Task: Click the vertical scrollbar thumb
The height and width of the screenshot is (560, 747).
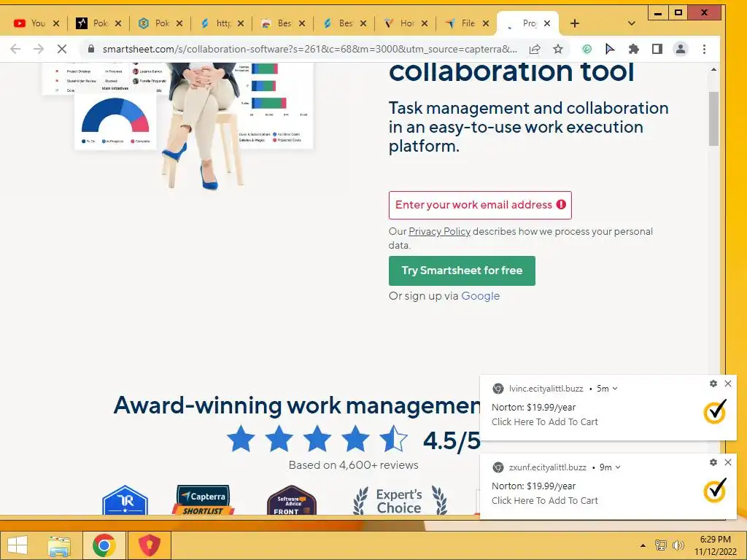Action: pyautogui.click(x=713, y=119)
